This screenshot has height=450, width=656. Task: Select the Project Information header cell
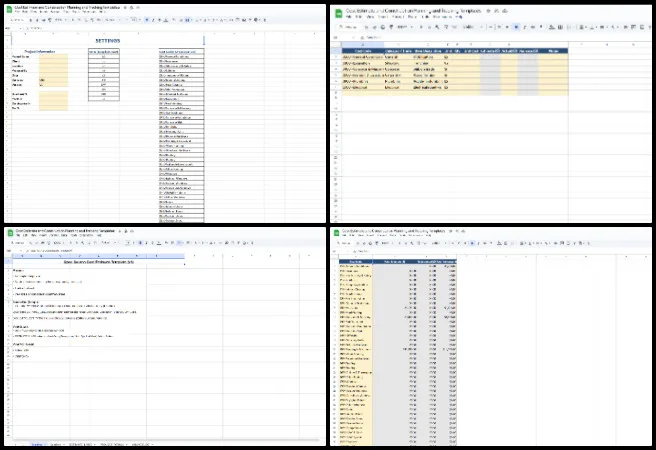point(39,50)
